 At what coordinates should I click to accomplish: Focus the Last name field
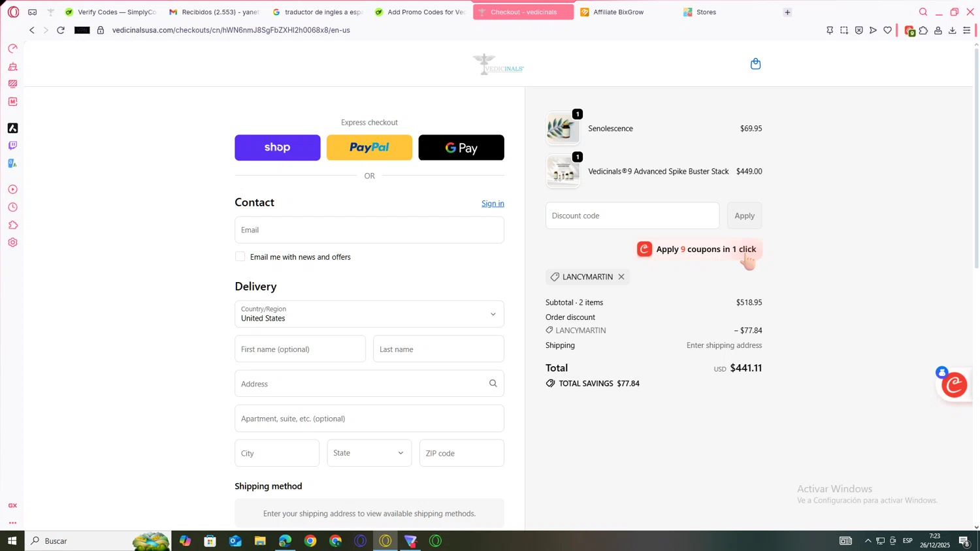[x=438, y=349]
